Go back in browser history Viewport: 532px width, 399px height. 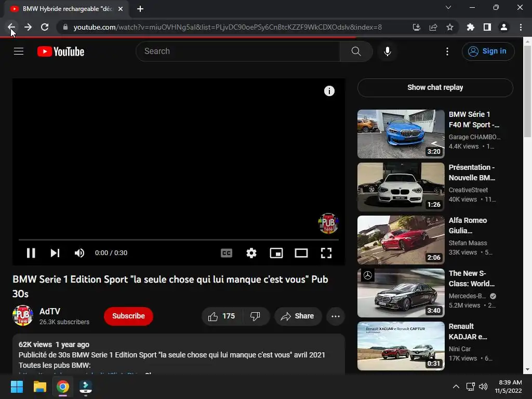click(x=11, y=27)
